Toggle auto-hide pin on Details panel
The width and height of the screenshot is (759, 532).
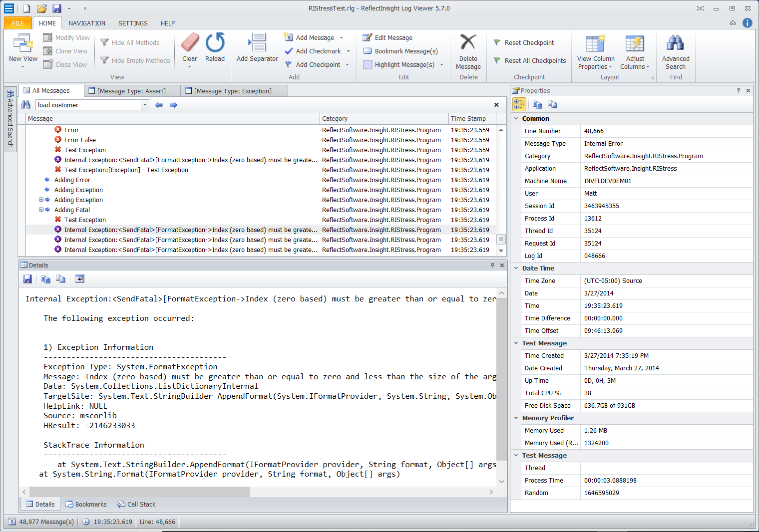492,265
